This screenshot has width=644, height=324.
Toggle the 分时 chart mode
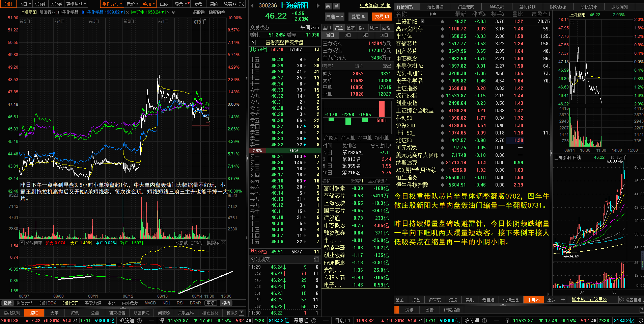[x=8, y=4]
